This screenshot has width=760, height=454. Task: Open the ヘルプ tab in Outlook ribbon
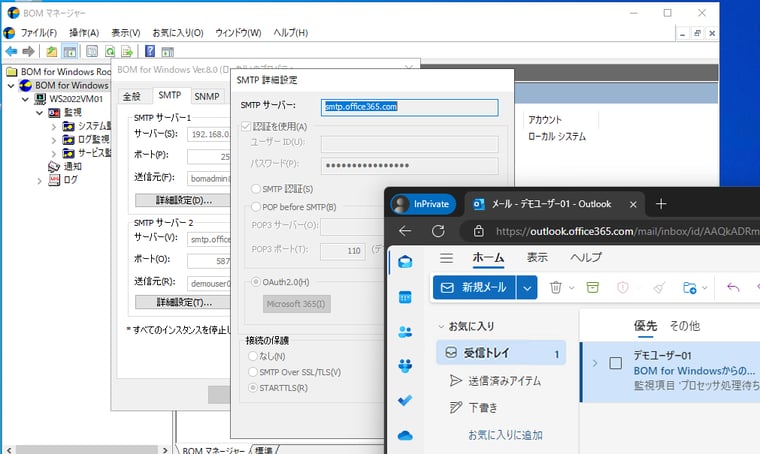click(586, 257)
